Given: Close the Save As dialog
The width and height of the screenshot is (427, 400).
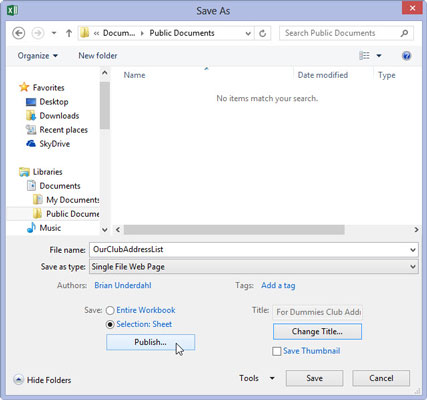Looking at the screenshot, I should tap(412, 8).
